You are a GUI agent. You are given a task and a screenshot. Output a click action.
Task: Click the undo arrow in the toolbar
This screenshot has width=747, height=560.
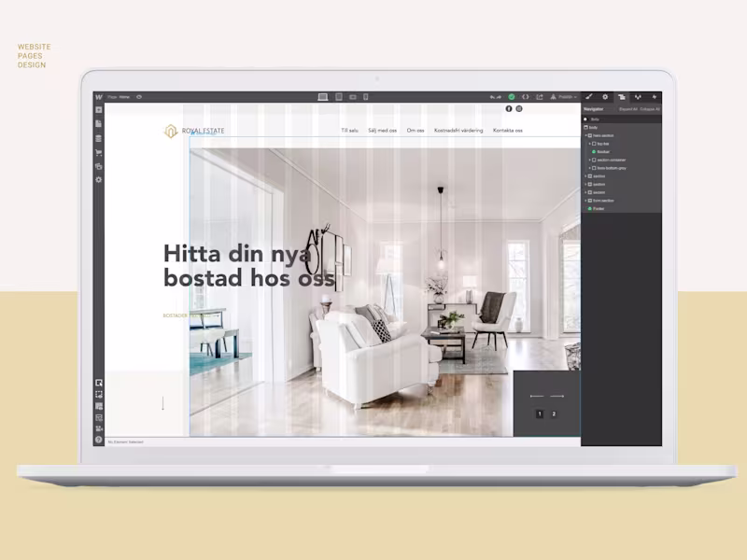(x=493, y=96)
